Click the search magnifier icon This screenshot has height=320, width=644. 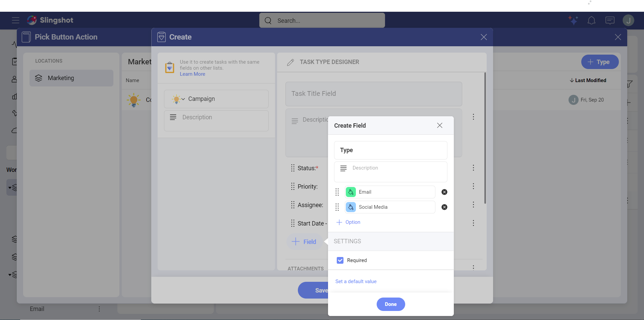tap(268, 20)
